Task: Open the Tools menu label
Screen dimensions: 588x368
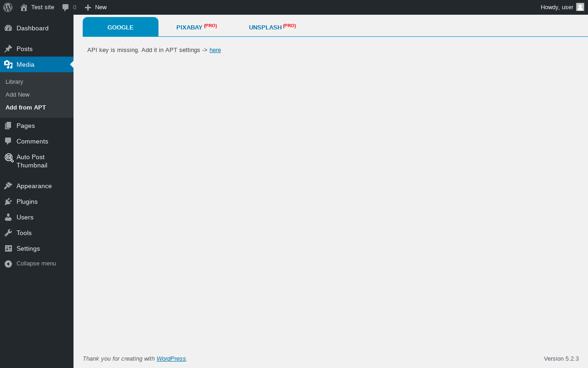Action: [24, 233]
